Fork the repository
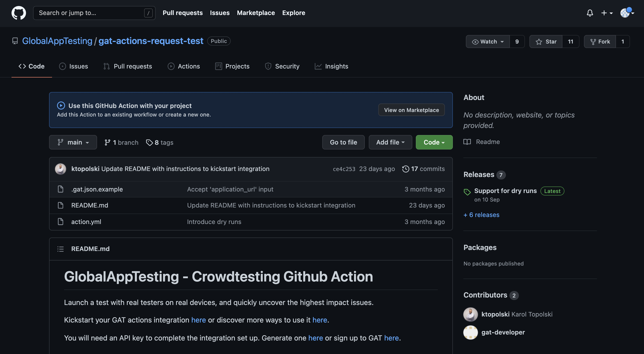 click(x=600, y=41)
